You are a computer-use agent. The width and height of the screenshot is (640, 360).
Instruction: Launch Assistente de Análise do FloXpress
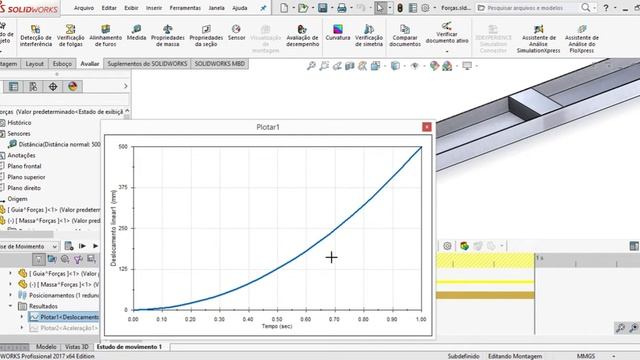[582, 38]
